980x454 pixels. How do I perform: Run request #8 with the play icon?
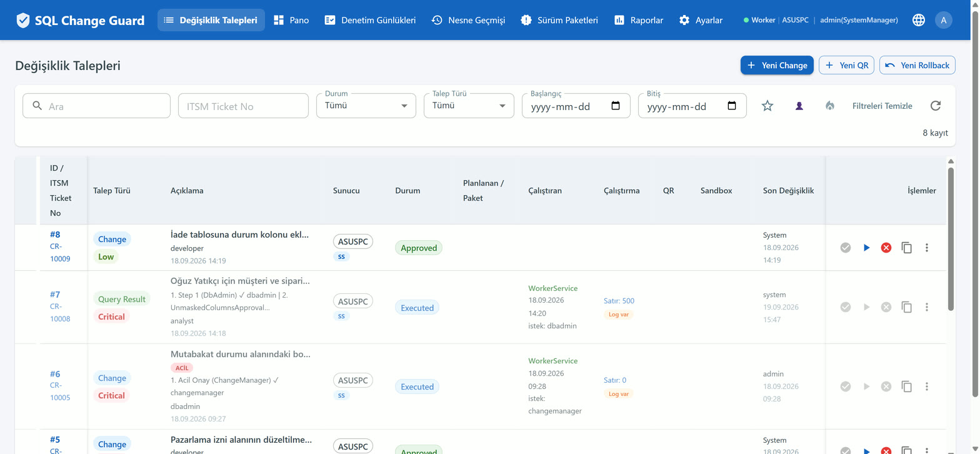[866, 248]
